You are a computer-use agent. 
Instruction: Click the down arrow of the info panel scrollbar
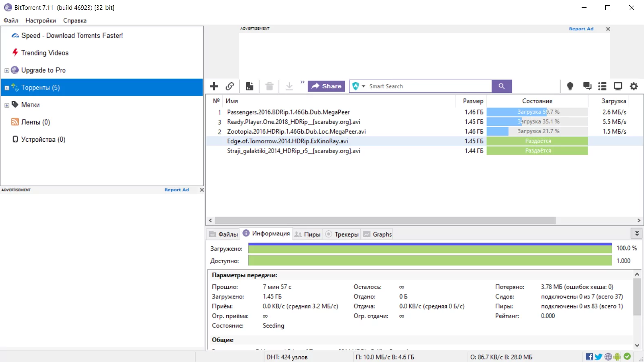click(637, 345)
